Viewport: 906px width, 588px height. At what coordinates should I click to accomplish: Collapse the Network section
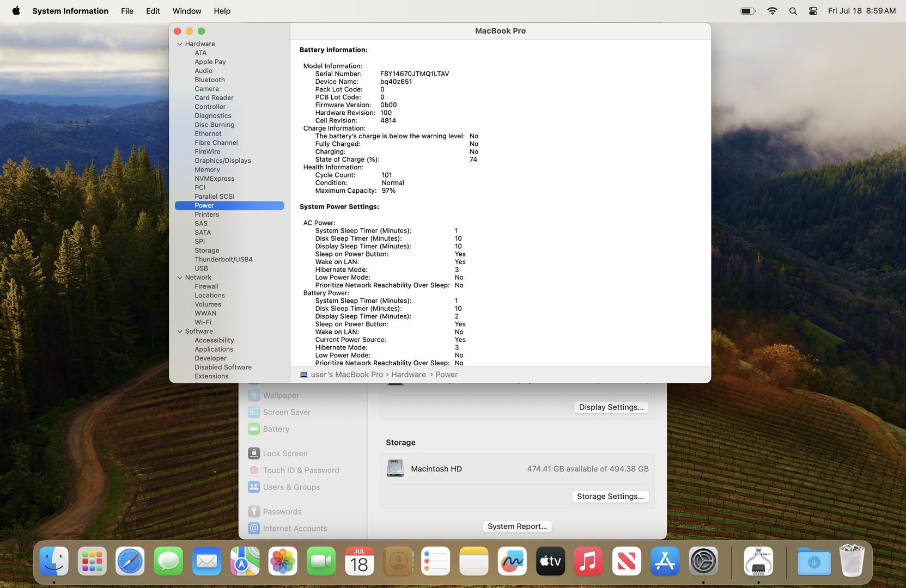tap(179, 278)
